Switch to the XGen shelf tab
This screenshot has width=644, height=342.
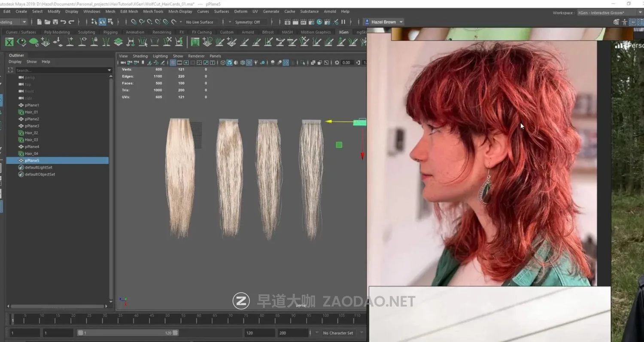(x=343, y=32)
